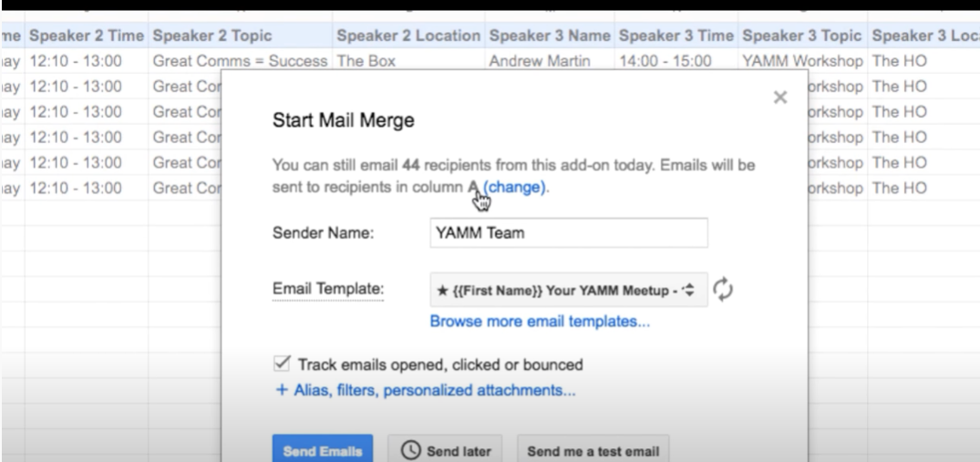Screen dimensions: 980x462
Task: Select the Speaker 3 Time header cell
Action: point(676,36)
